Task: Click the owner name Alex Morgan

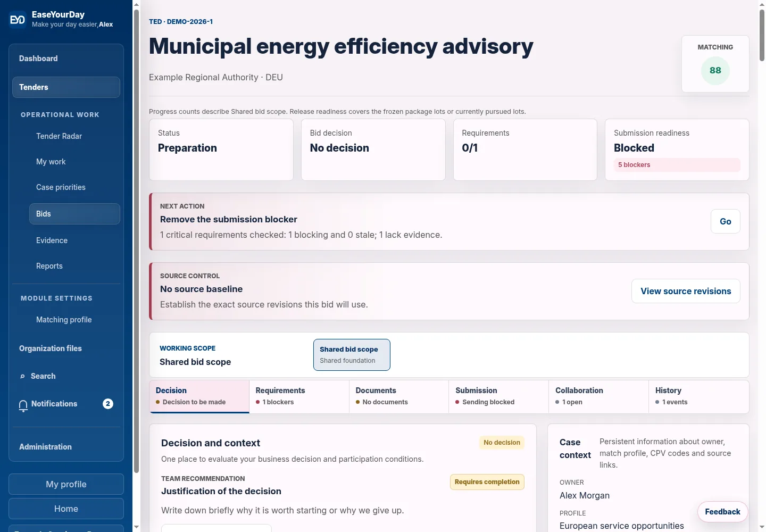Action: pos(585,495)
